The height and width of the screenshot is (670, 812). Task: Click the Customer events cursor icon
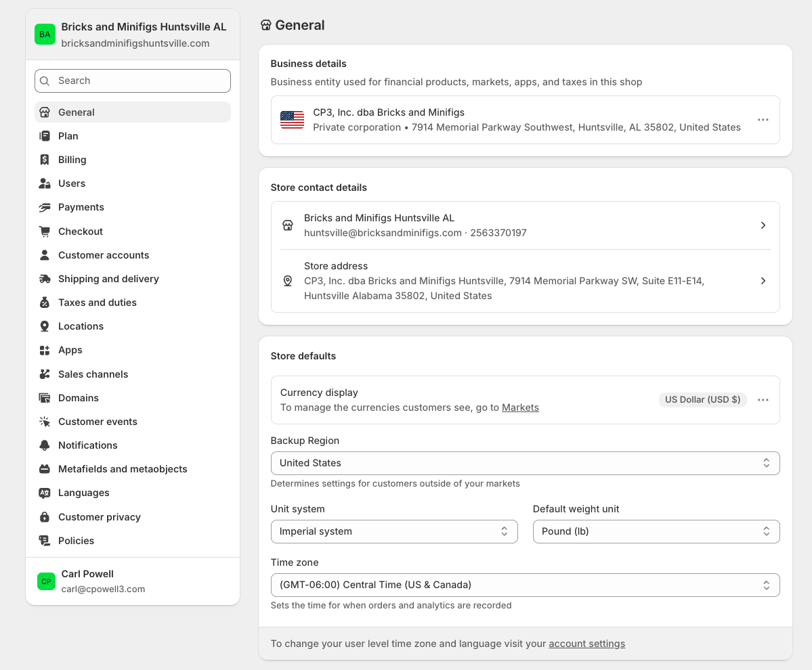[x=45, y=422]
